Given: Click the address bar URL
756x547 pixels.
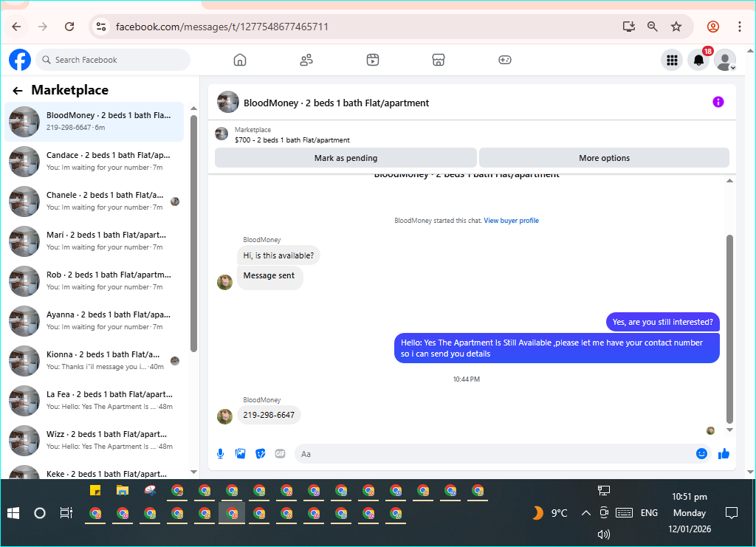Looking at the screenshot, I should tap(221, 27).
